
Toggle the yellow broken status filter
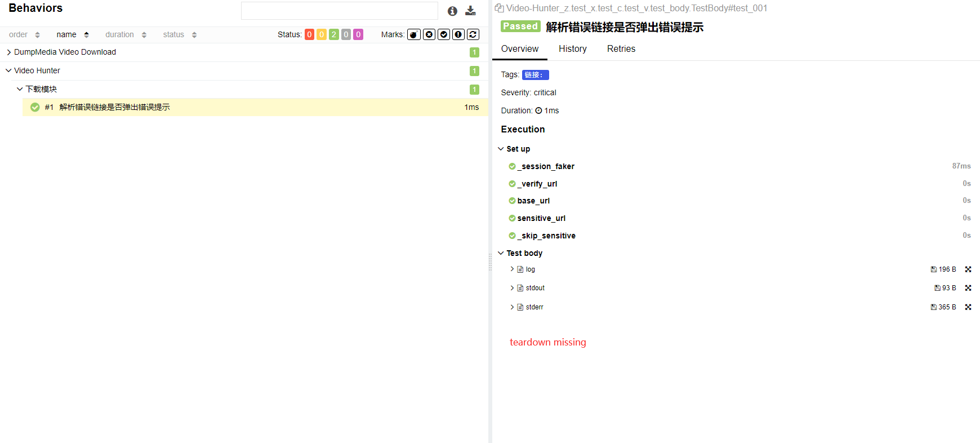tap(322, 34)
